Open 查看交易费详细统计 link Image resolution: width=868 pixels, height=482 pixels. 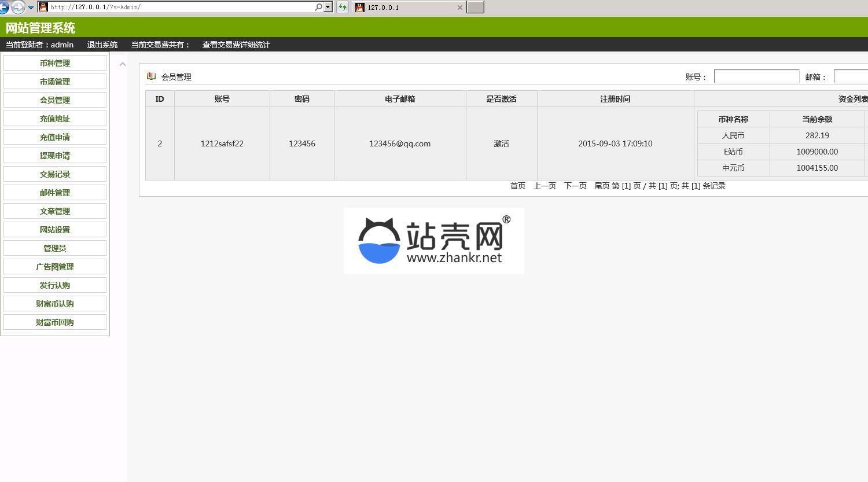point(236,45)
